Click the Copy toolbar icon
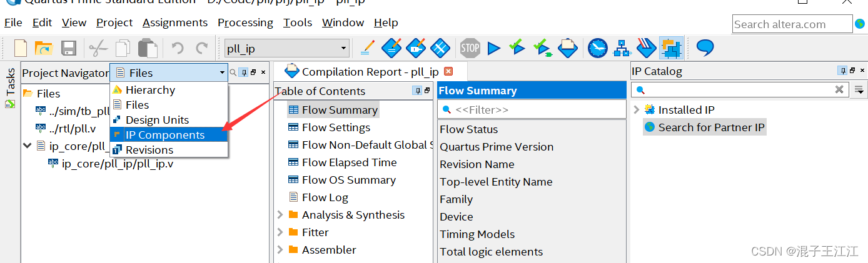The image size is (868, 263). pyautogui.click(x=123, y=47)
